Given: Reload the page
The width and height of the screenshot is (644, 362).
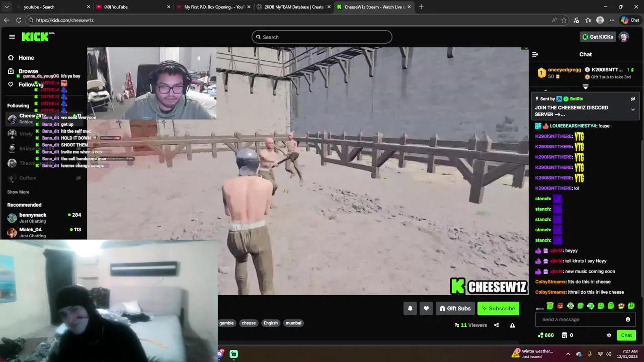Looking at the screenshot, I should tap(19, 20).
